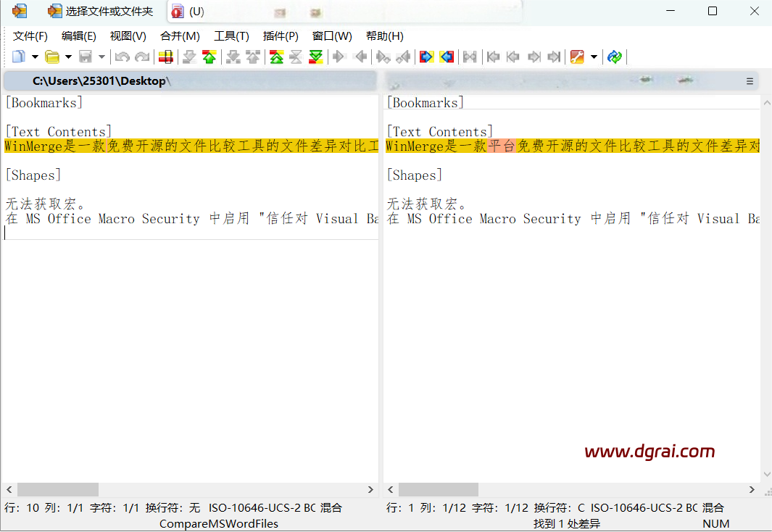The height and width of the screenshot is (532, 772).
Task: Switch to 选择文件或文件夹 tab
Action: pos(101,12)
